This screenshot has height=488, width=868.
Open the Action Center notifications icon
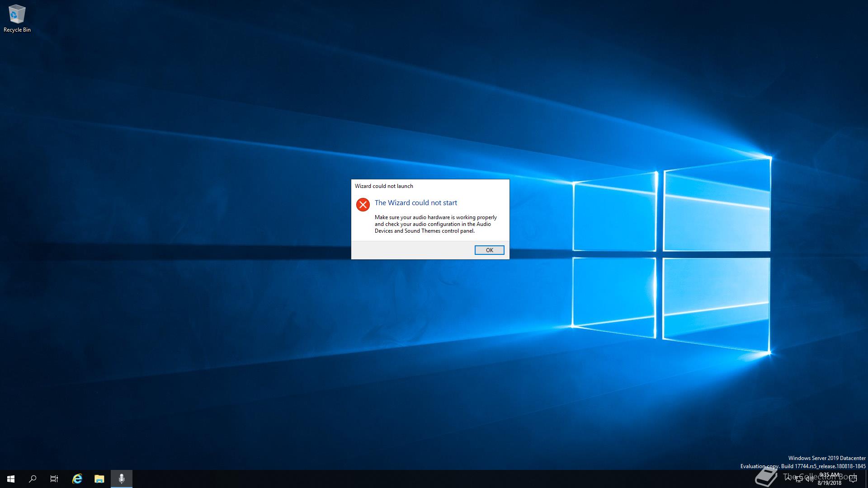tap(854, 479)
